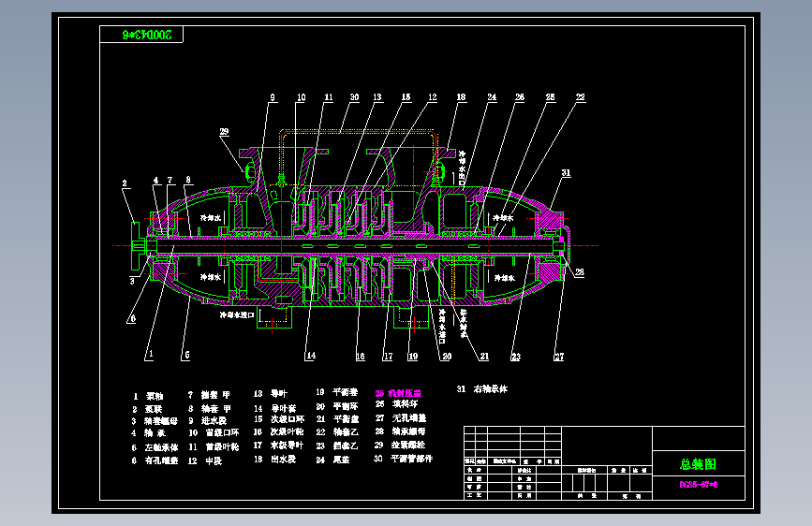Image resolution: width=812 pixels, height=526 pixels.
Task: Click the mirrored 200D43*6 label box
Action: (x=141, y=35)
